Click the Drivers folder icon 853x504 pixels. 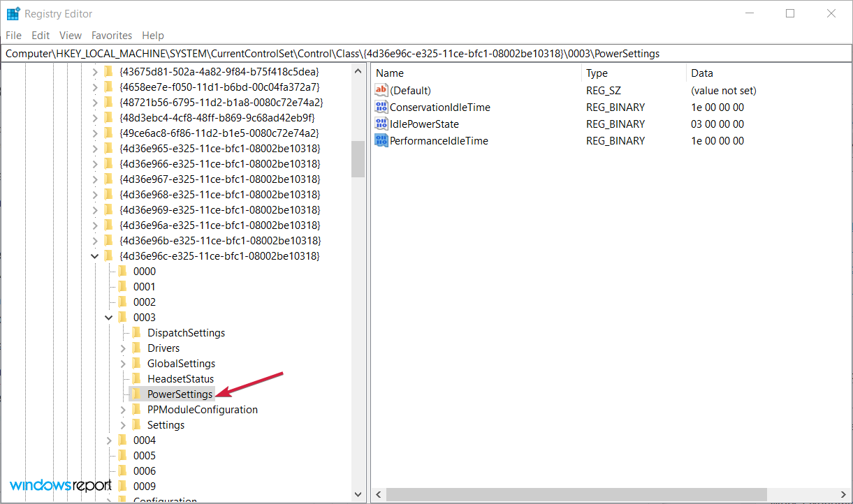pos(136,348)
